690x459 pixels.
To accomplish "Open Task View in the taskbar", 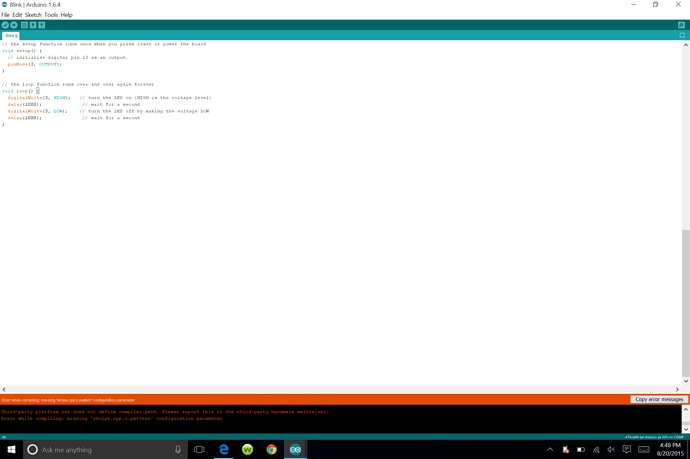I will coord(199,449).
